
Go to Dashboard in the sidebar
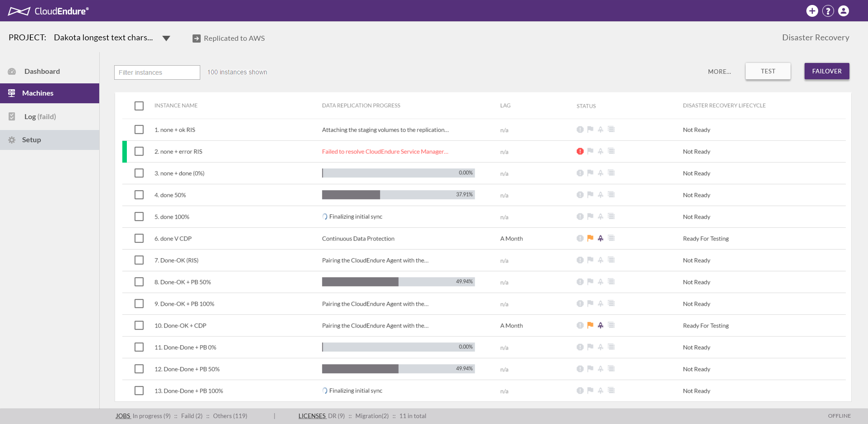coord(42,72)
